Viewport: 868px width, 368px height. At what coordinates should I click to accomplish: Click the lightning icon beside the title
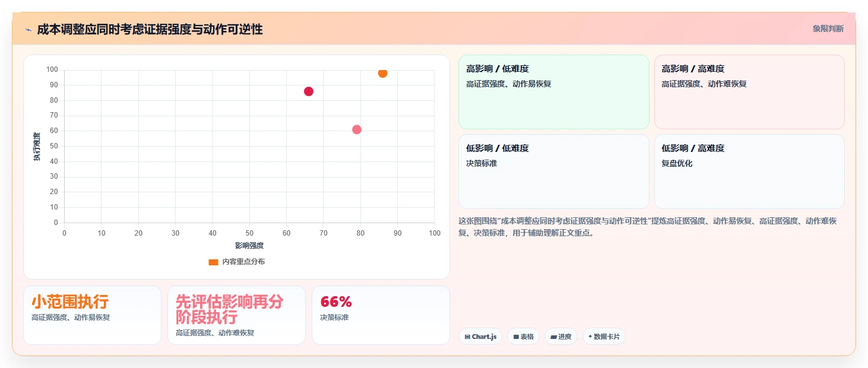[x=28, y=29]
